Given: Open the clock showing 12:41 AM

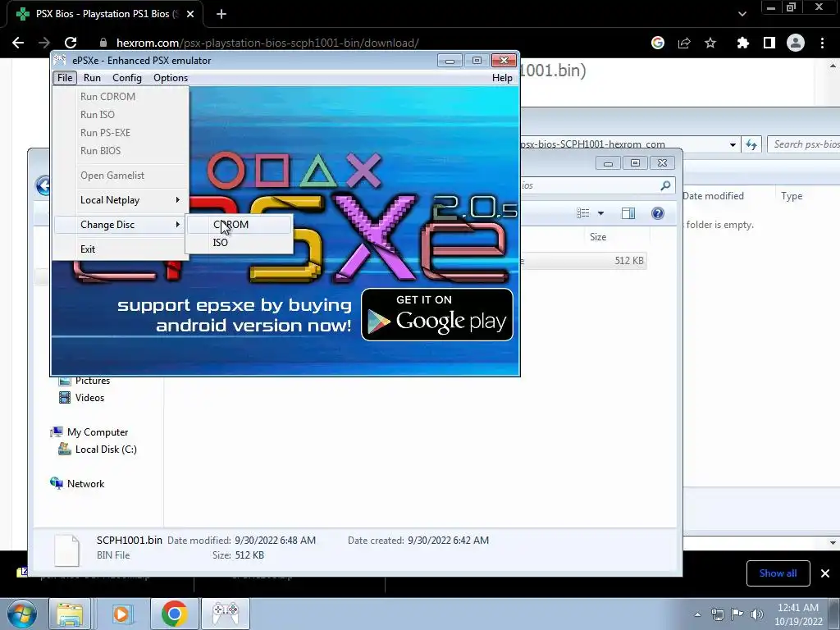Looking at the screenshot, I should (x=798, y=614).
